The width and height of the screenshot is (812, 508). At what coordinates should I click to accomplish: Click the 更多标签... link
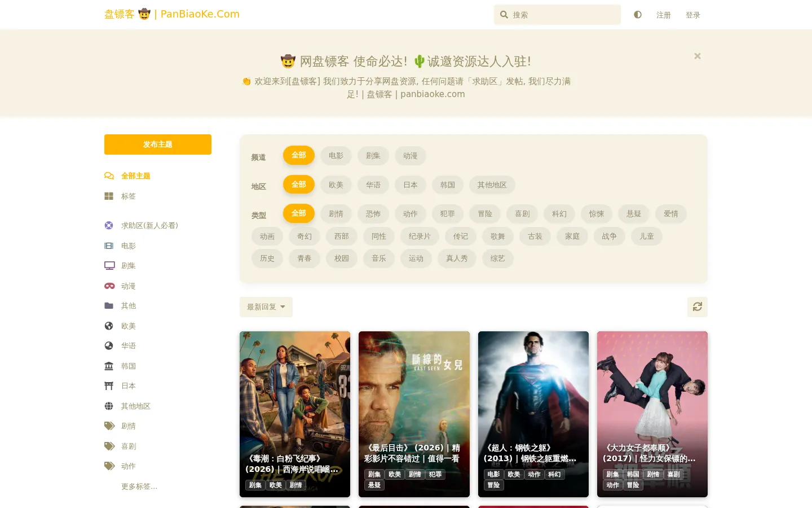point(139,487)
